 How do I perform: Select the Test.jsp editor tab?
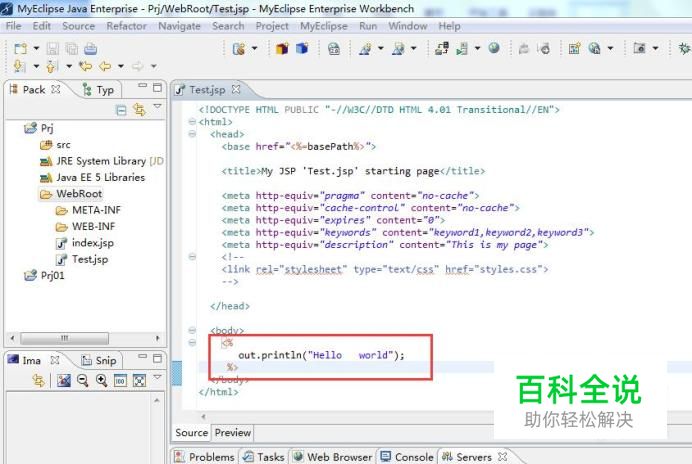207,90
